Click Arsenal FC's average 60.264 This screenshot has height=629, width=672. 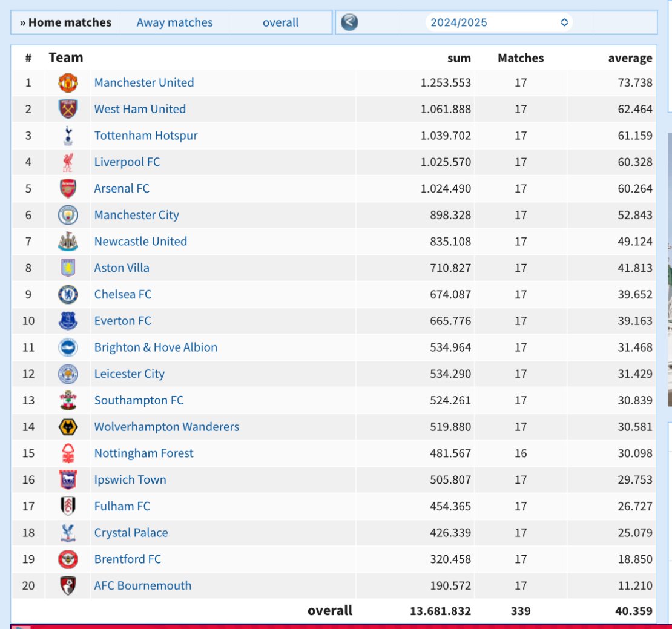(x=635, y=188)
